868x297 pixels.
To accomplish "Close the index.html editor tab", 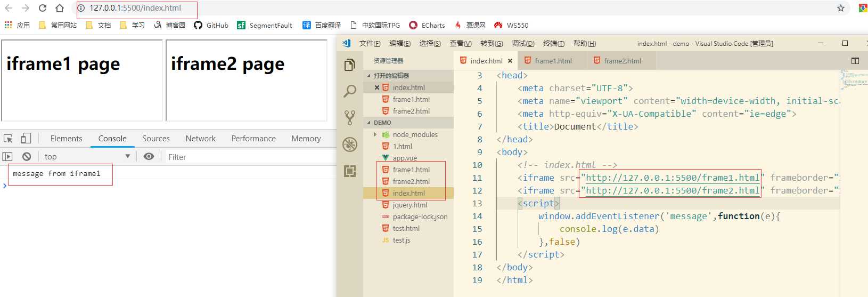I will point(510,61).
